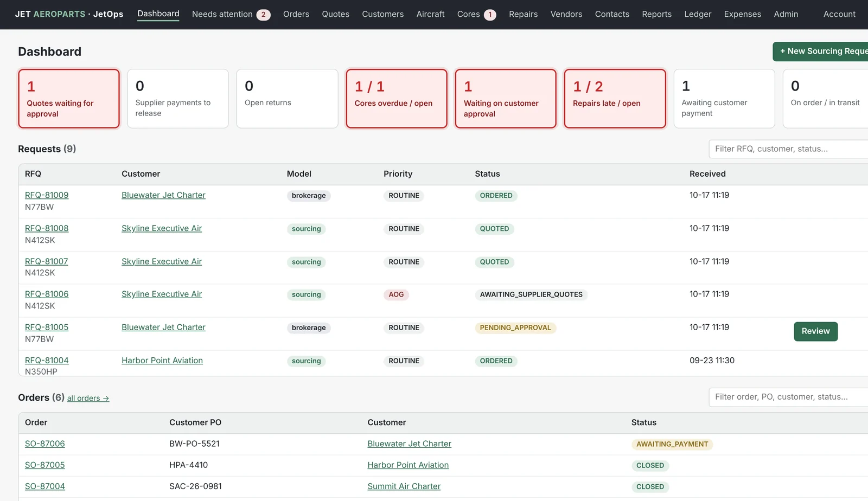Open the Account menu
The height and width of the screenshot is (501, 868).
click(x=839, y=14)
